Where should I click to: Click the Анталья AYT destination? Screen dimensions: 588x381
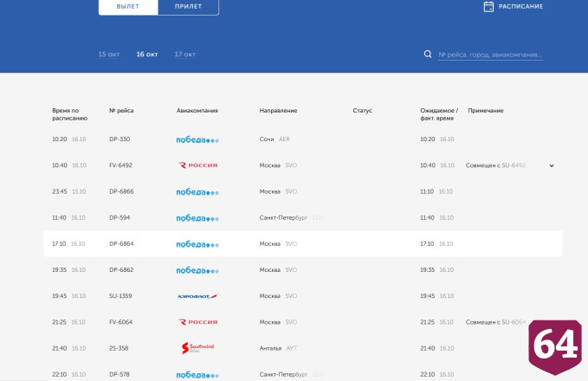point(278,348)
